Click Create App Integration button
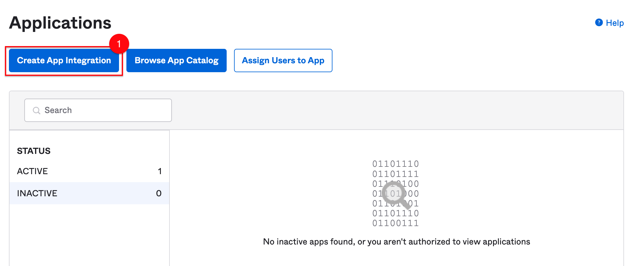 64,61
